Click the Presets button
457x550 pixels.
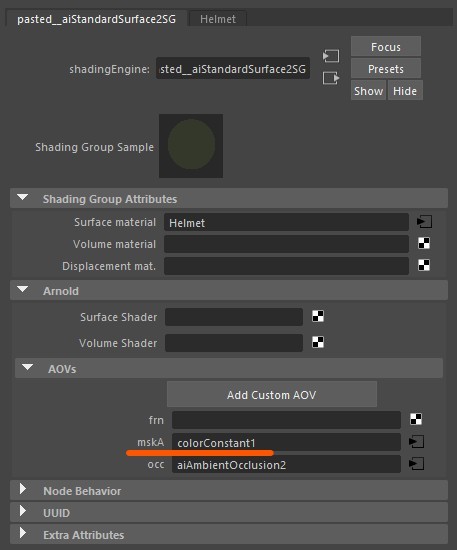[386, 69]
